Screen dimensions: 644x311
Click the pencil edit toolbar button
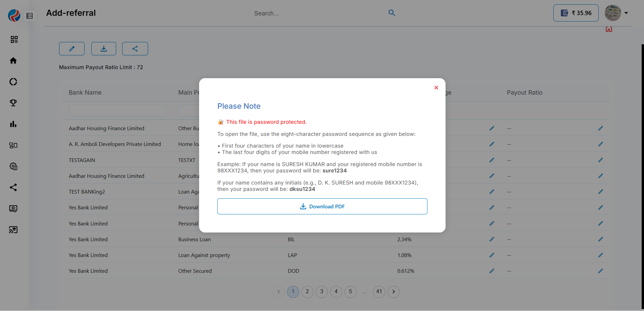click(72, 49)
